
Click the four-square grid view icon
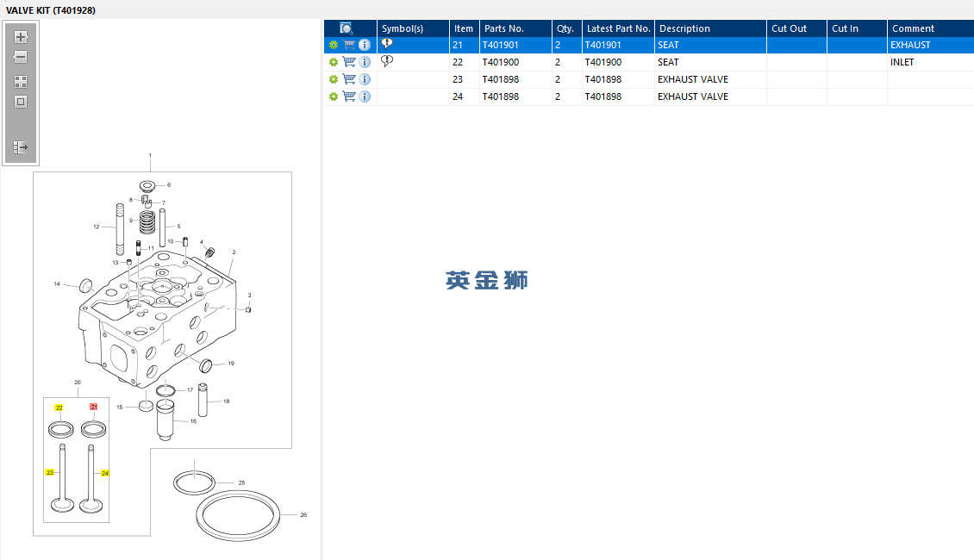tap(21, 82)
